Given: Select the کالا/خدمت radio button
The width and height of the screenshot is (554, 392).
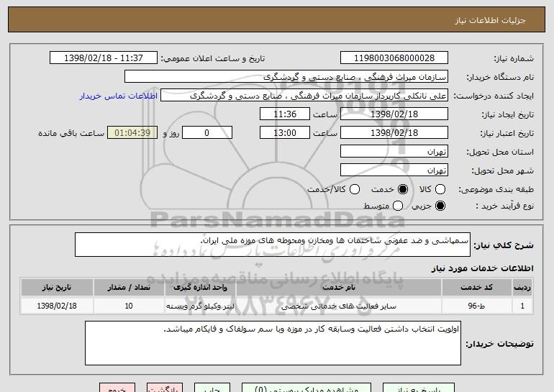Looking at the screenshot, I should (355, 189).
